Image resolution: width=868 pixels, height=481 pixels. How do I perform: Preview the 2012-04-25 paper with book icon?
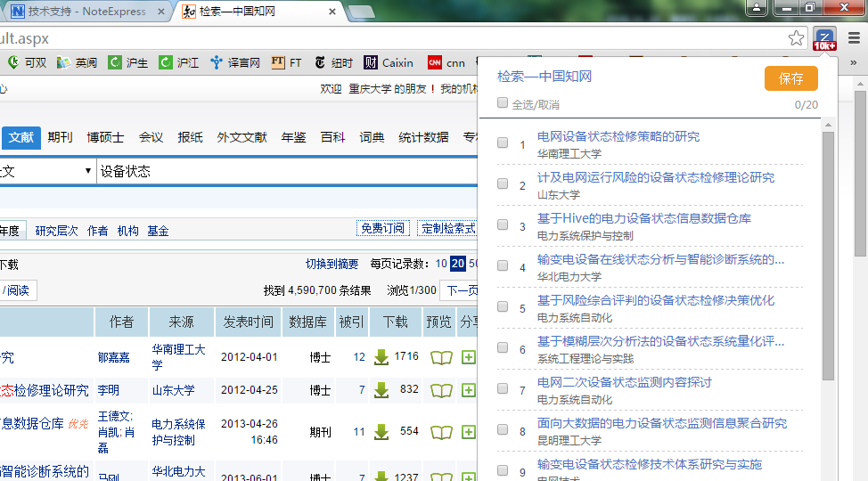(x=441, y=391)
